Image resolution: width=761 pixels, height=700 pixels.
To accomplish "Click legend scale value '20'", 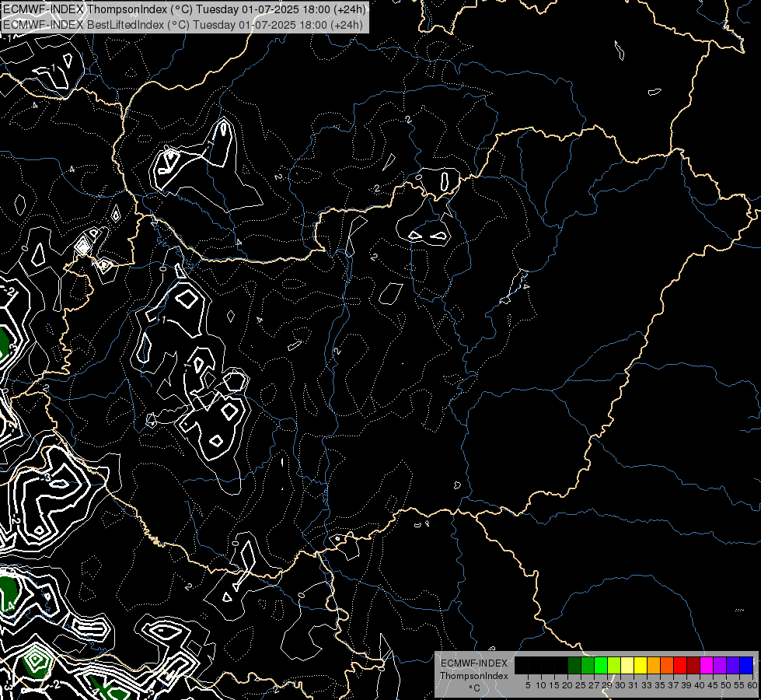I will 567,685.
